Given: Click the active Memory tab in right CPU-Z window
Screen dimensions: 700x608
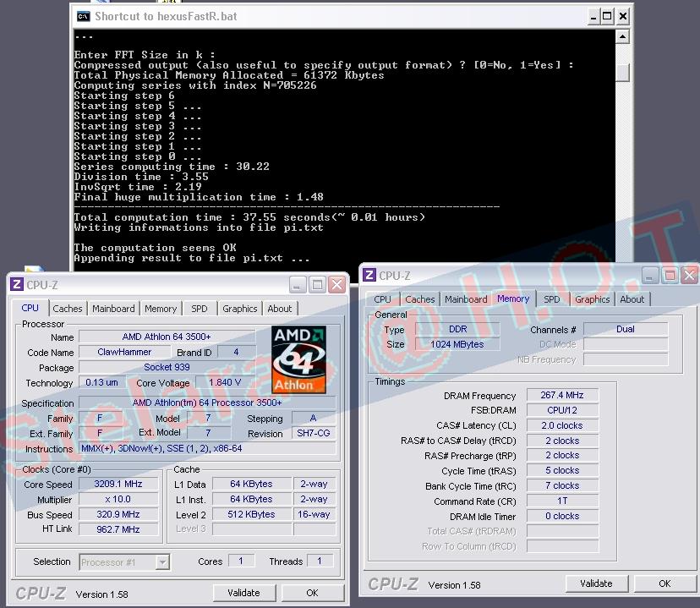Looking at the screenshot, I should pos(513,299).
